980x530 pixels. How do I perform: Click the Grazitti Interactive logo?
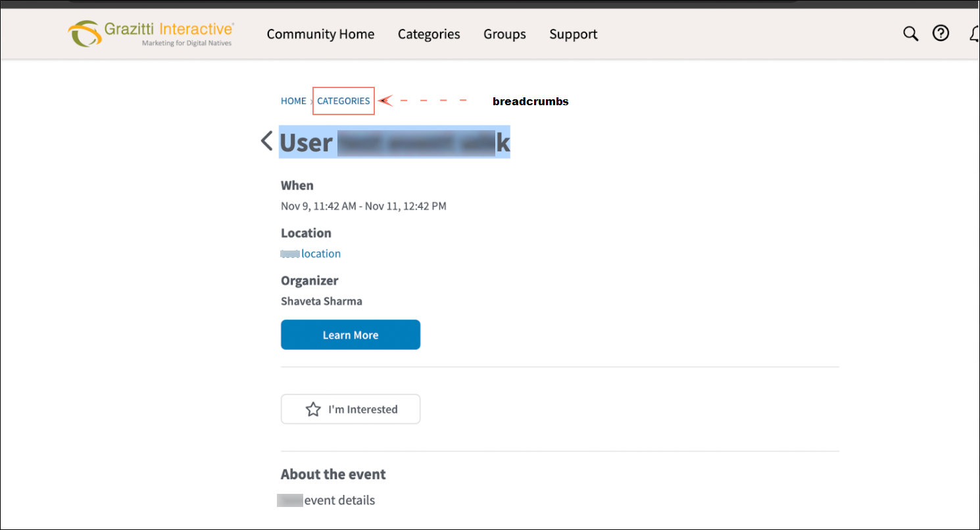(151, 34)
